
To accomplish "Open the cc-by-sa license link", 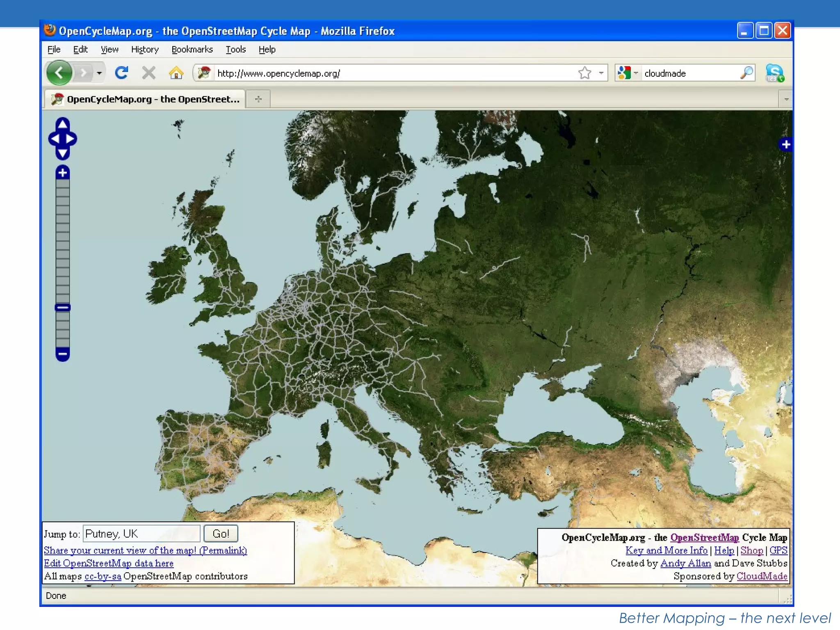I will 103,576.
